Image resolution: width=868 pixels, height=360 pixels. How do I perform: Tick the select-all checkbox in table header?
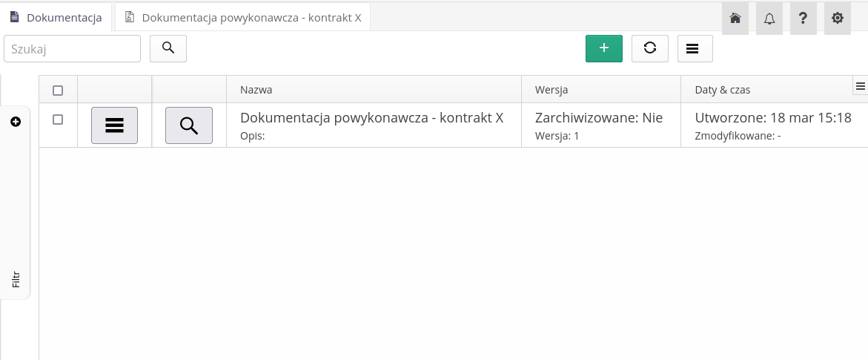[x=58, y=91]
